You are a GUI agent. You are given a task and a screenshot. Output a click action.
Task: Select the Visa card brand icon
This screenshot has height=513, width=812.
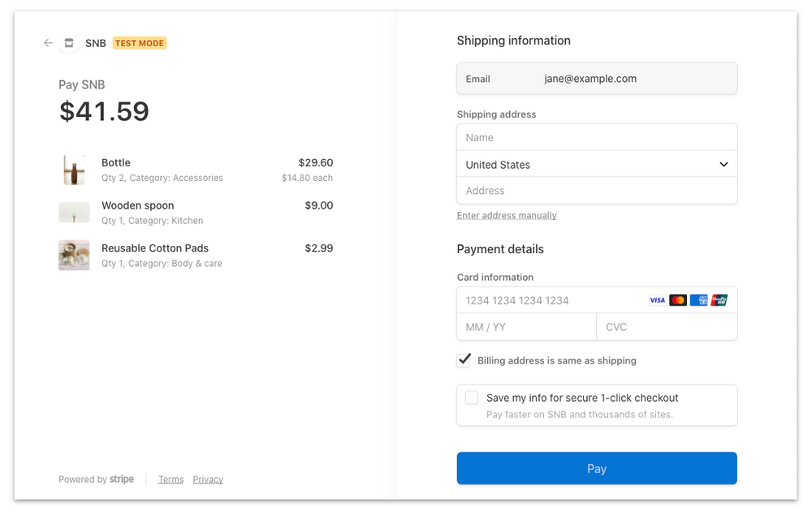[657, 300]
